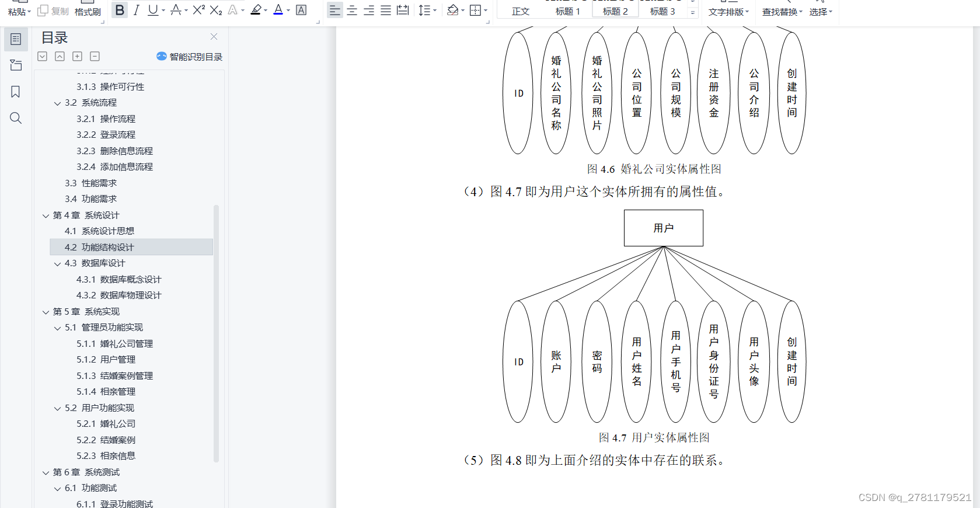
Task: Toggle italic formatting
Action: click(x=136, y=10)
